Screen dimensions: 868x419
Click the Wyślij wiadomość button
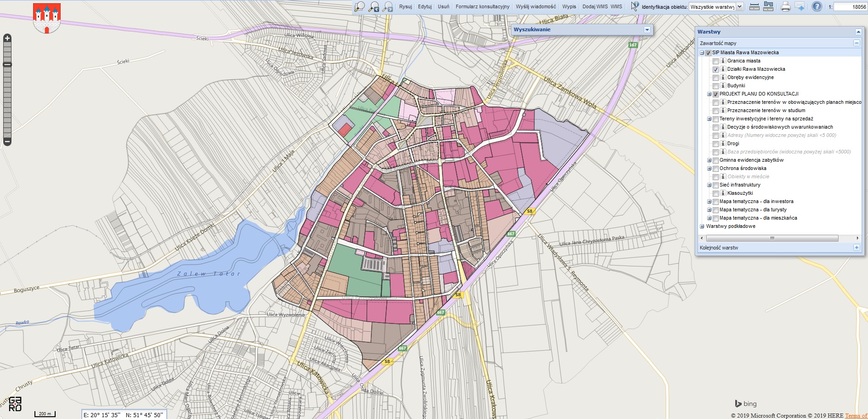[x=535, y=6]
